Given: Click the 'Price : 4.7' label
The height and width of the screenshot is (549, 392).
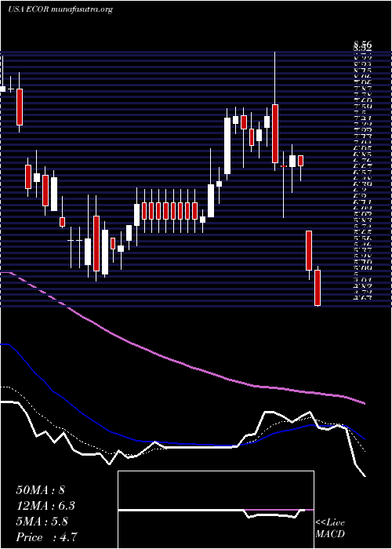Looking at the screenshot, I should (46, 537).
